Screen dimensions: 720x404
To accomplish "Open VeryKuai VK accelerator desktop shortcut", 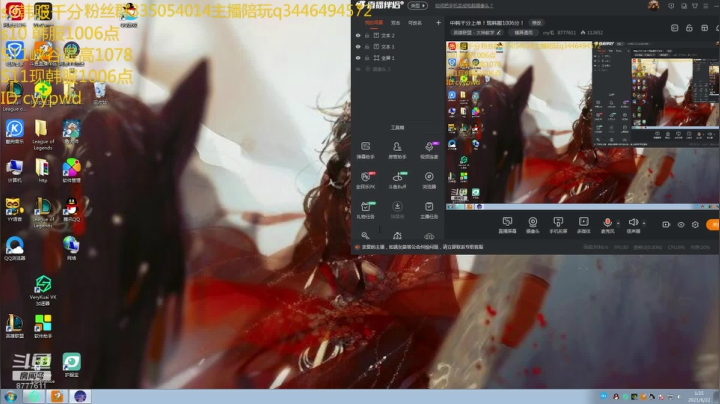I will pyautogui.click(x=43, y=291).
